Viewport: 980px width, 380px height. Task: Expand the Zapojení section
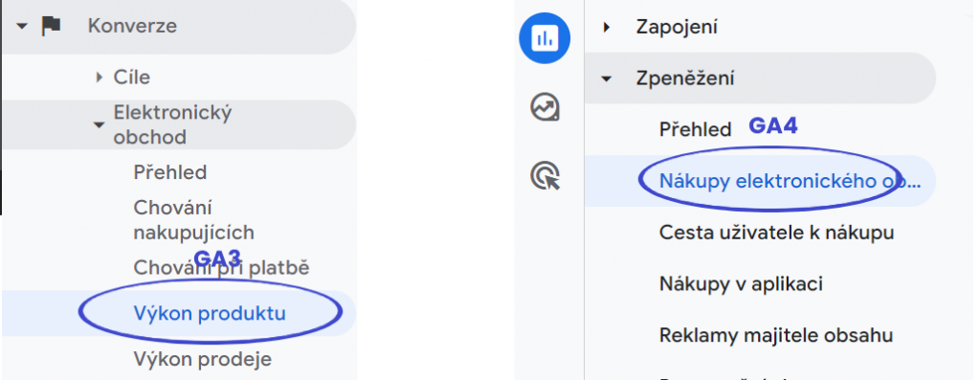[606, 27]
